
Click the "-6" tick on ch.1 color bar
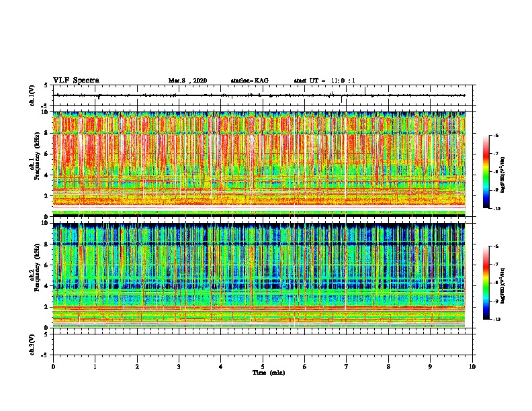[x=496, y=136]
